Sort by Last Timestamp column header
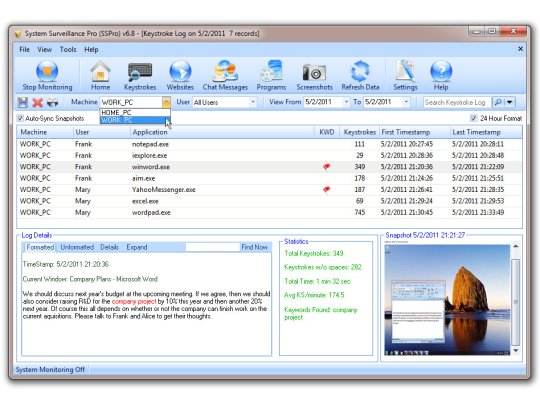 coord(486,132)
